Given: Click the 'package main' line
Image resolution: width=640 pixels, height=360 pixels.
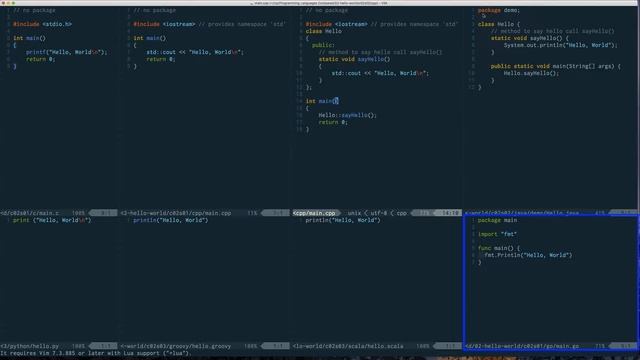Looking at the screenshot, I should click(x=497, y=220).
